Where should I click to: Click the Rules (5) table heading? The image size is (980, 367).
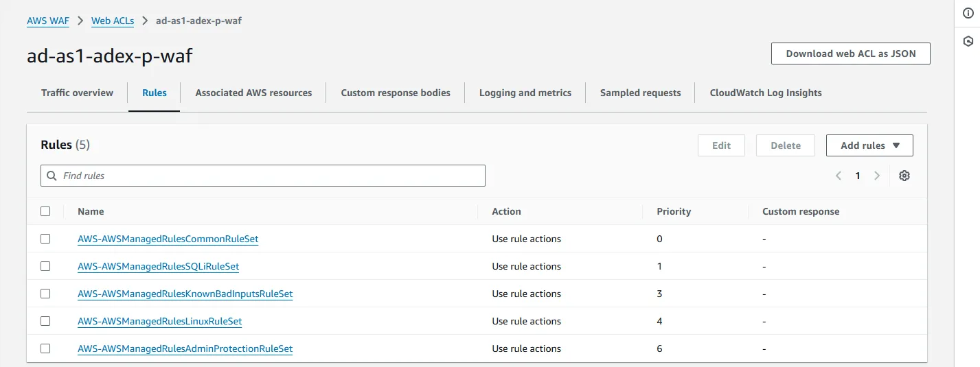click(x=65, y=145)
